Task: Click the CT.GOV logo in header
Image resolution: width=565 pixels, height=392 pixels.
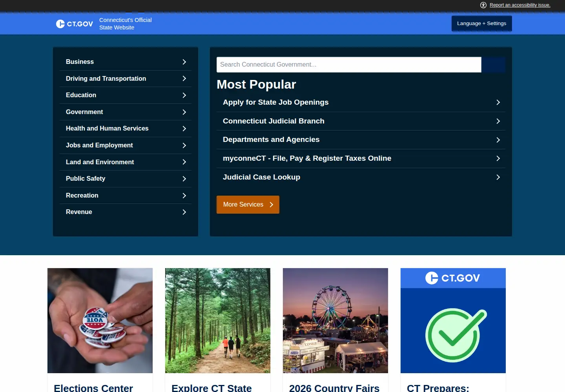Action: (x=75, y=24)
